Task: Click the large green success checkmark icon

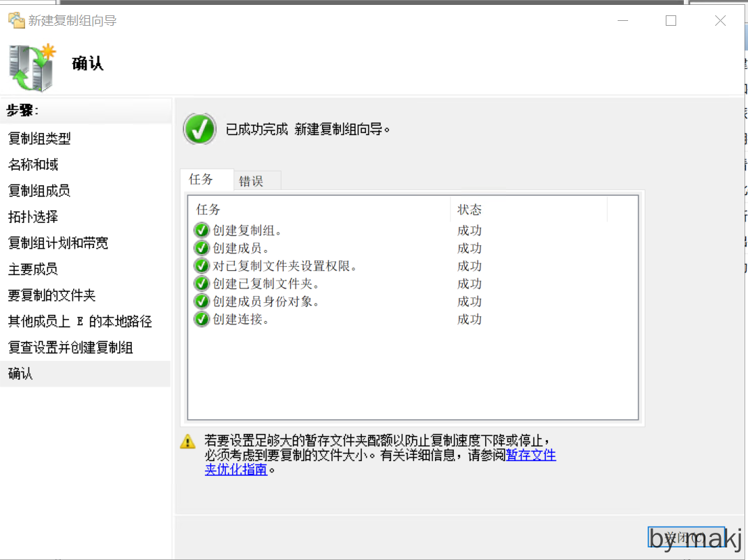Action: point(199,129)
